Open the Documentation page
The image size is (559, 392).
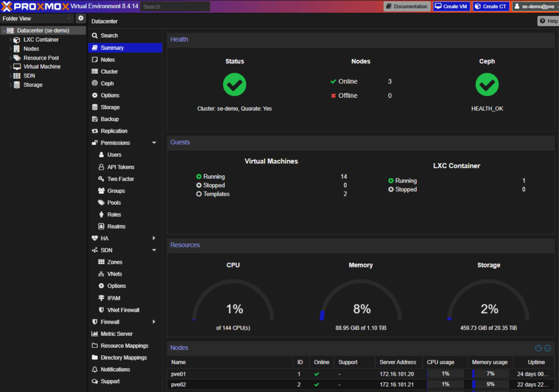point(406,6)
